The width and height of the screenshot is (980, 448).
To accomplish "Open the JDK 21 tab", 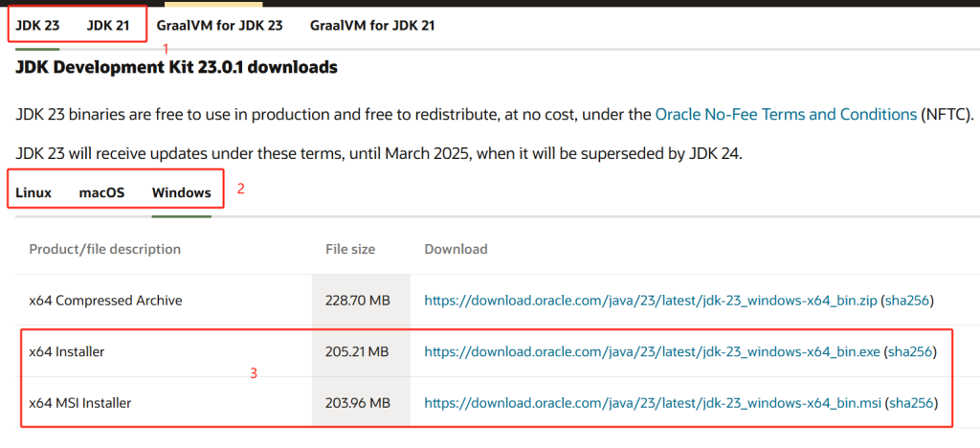I will (107, 26).
